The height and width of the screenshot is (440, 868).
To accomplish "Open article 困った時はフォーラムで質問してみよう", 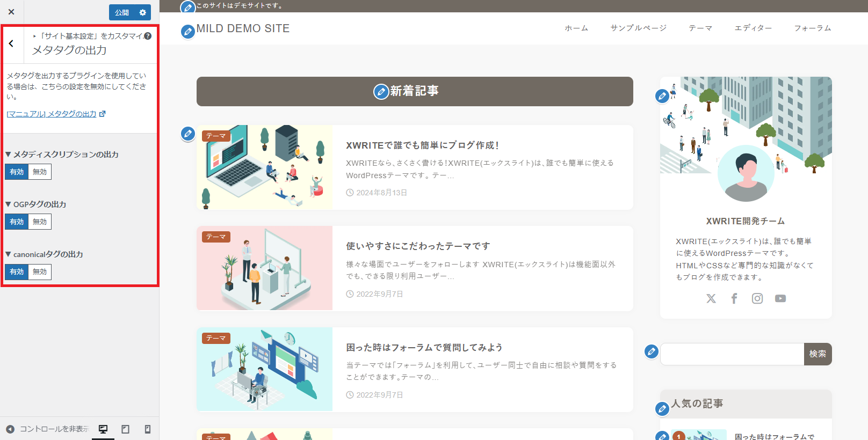I will pyautogui.click(x=424, y=348).
